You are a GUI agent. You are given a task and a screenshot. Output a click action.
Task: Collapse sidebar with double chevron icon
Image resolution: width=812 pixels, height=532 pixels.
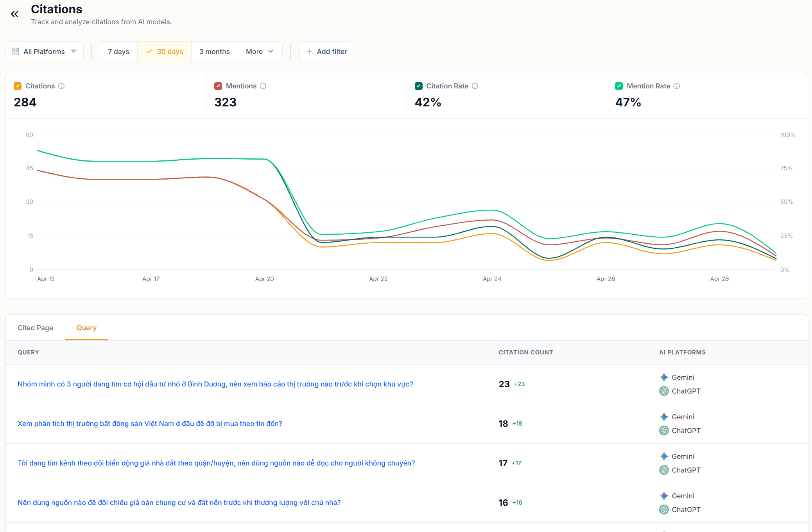pos(14,14)
